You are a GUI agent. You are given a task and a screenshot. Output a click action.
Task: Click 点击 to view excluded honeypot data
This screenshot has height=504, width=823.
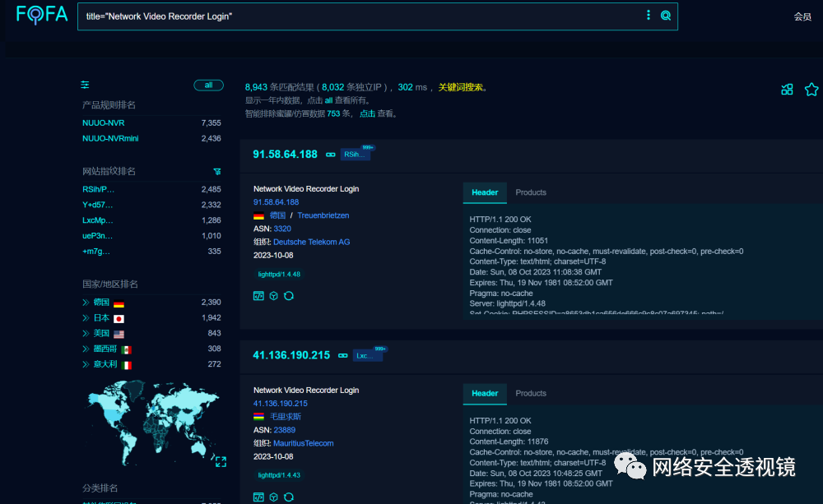tap(367, 113)
